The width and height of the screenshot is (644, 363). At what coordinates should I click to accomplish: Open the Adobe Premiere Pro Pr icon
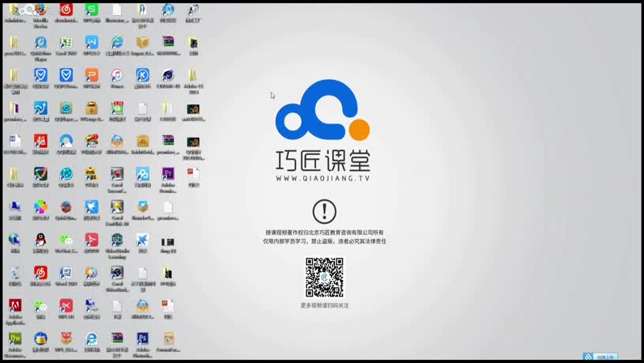pos(168,173)
